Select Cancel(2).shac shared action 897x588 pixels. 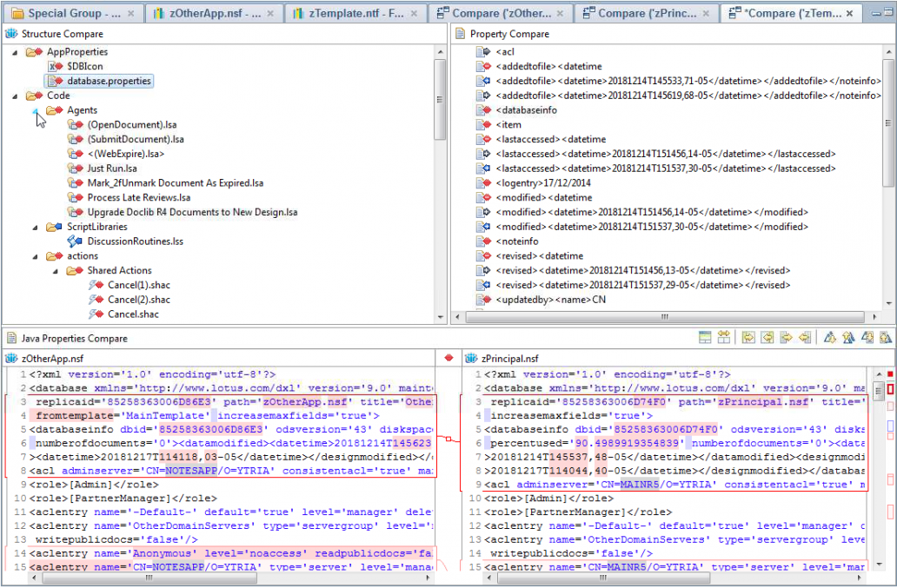139,300
